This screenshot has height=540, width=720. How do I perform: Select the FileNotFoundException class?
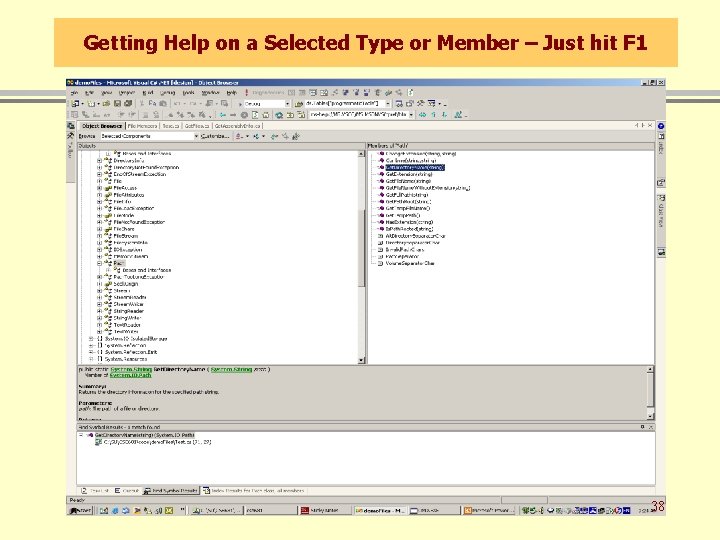pos(139,222)
